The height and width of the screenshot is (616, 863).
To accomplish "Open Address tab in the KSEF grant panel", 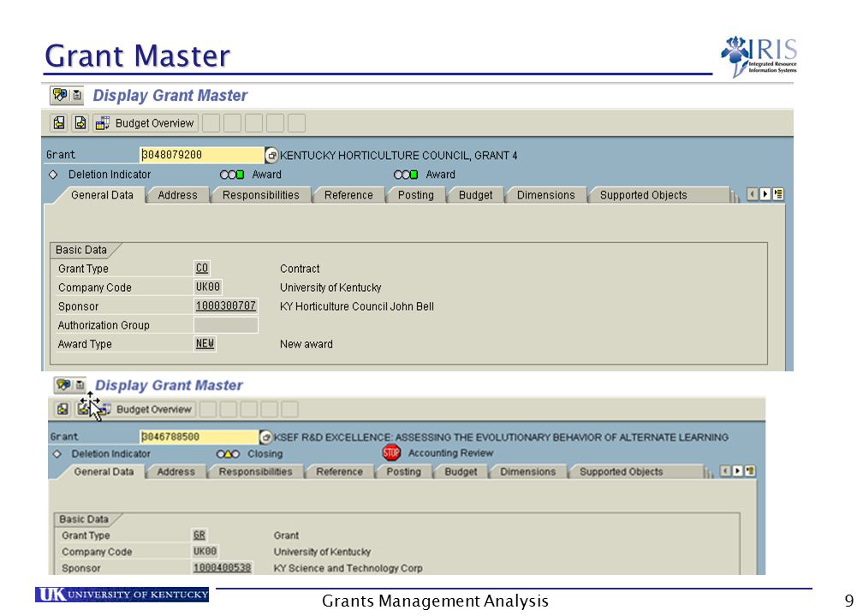I will [176, 472].
